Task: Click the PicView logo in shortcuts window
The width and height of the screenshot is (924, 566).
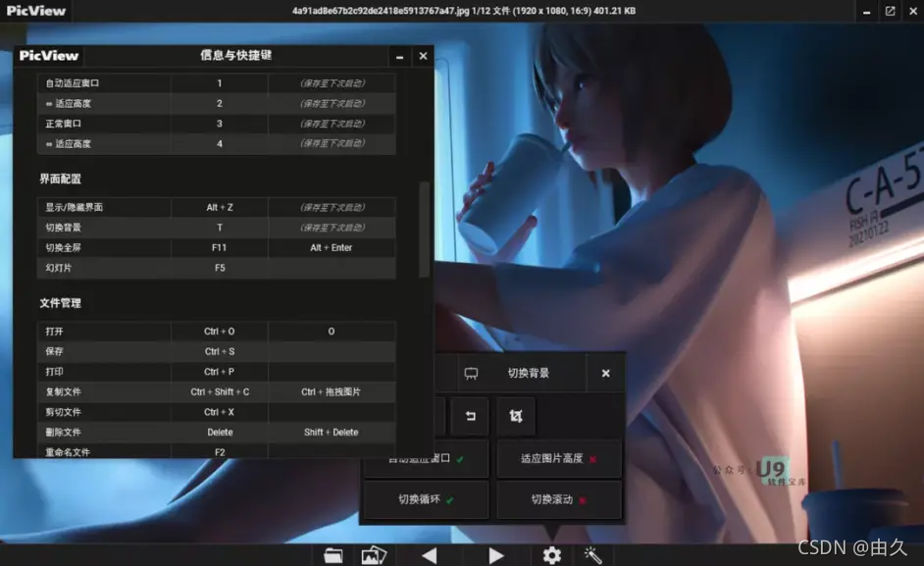Action: [49, 55]
